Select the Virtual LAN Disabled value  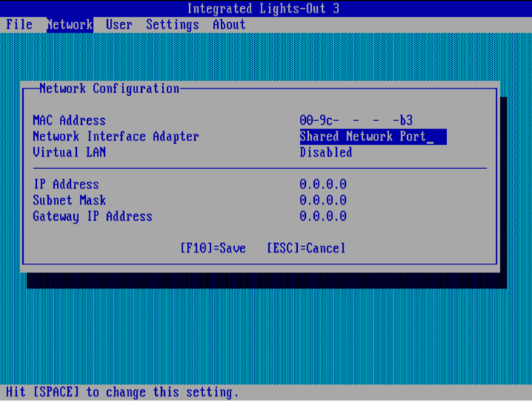[x=326, y=153]
